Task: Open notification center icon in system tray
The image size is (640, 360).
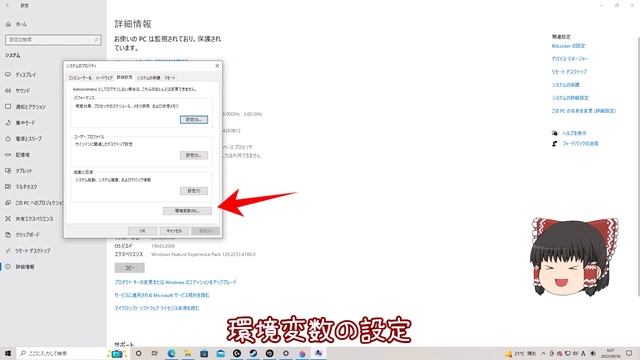Action: 629,353
